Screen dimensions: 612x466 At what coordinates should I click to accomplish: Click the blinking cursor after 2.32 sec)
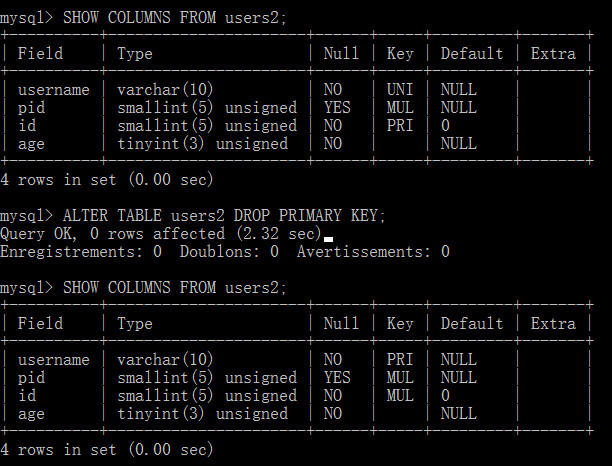pos(328,239)
